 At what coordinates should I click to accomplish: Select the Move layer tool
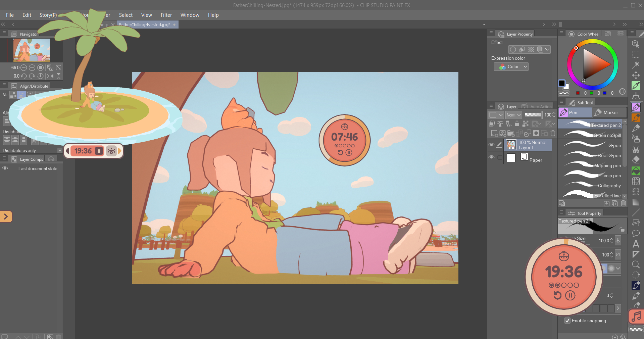point(636,75)
